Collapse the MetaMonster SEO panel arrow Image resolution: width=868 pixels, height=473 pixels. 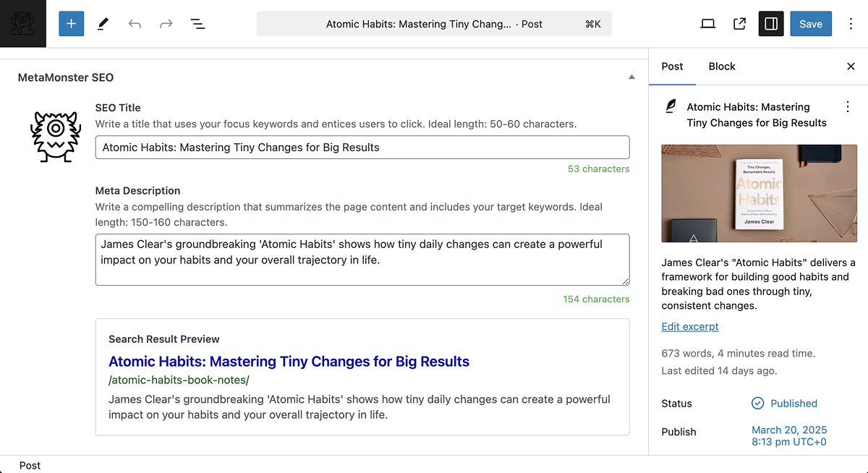tap(631, 77)
